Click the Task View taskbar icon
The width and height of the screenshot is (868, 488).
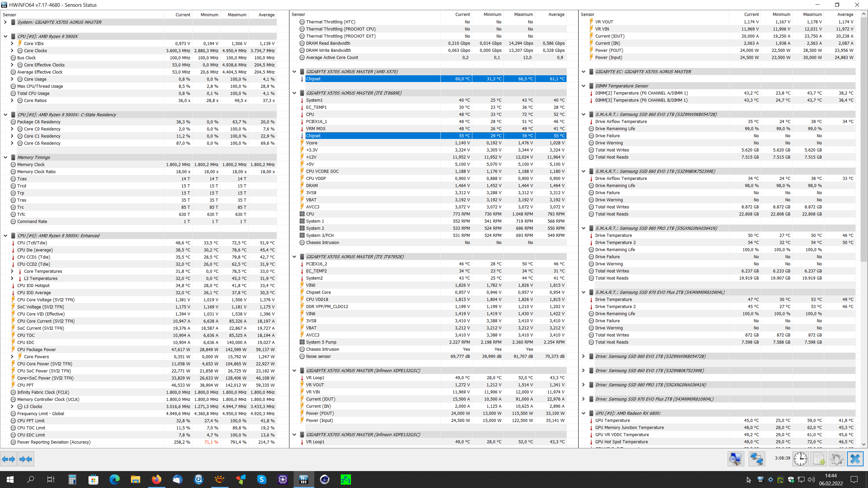tap(51, 480)
